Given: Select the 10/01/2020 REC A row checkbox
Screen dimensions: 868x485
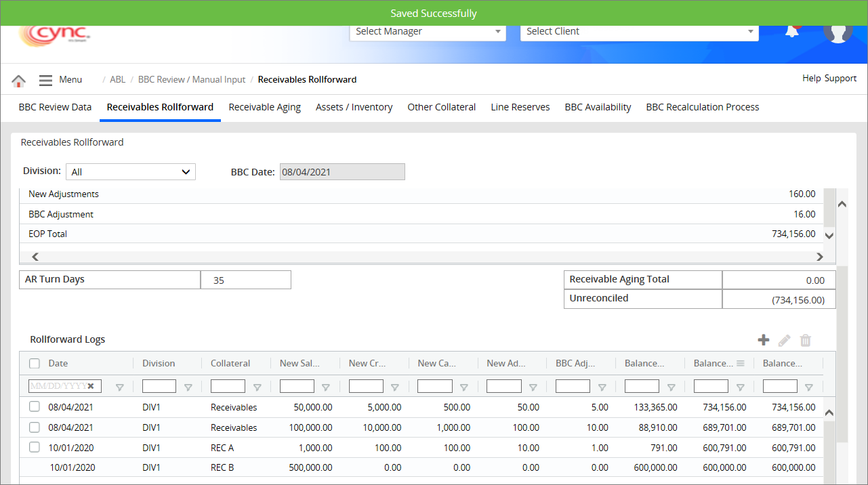Looking at the screenshot, I should pos(35,448).
